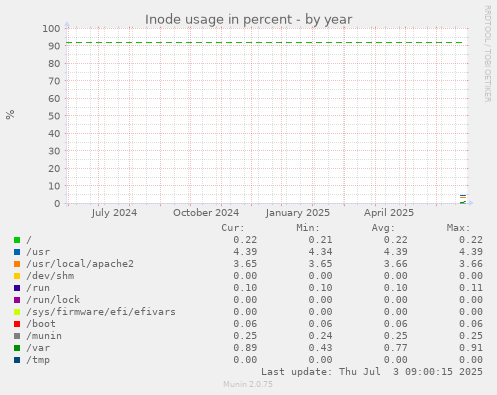
Task: Click the green dashed warning threshold line
Action: pyautogui.click(x=264, y=43)
